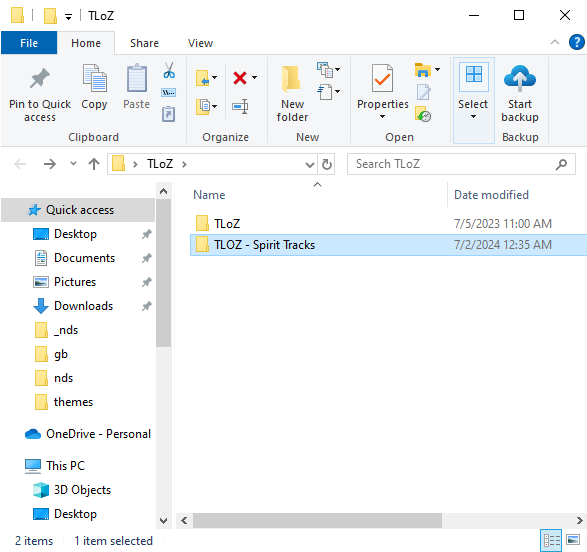Viewport: 587px width, 552px height.
Task: Open Customize Quick Access Toolbar dropdown
Action: (x=69, y=16)
